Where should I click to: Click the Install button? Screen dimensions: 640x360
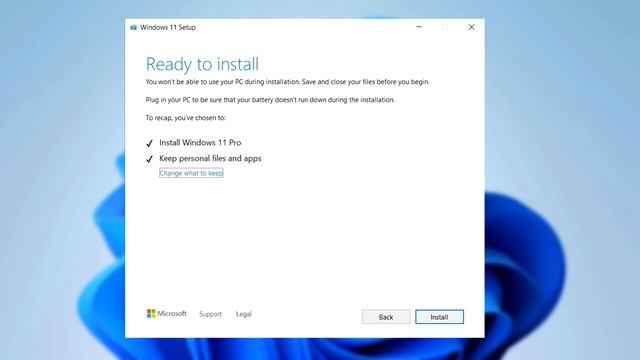[x=439, y=317]
